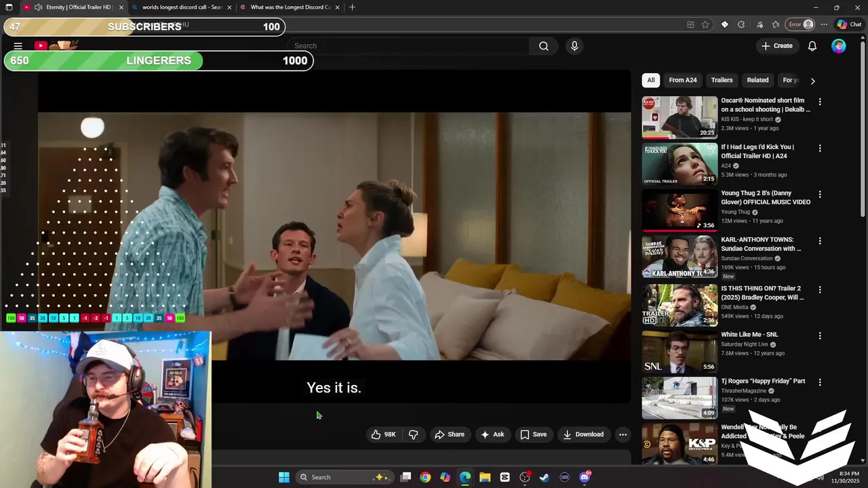The height and width of the screenshot is (488, 868).
Task: Open the YouTube hamburger guide menu
Action: point(18,46)
